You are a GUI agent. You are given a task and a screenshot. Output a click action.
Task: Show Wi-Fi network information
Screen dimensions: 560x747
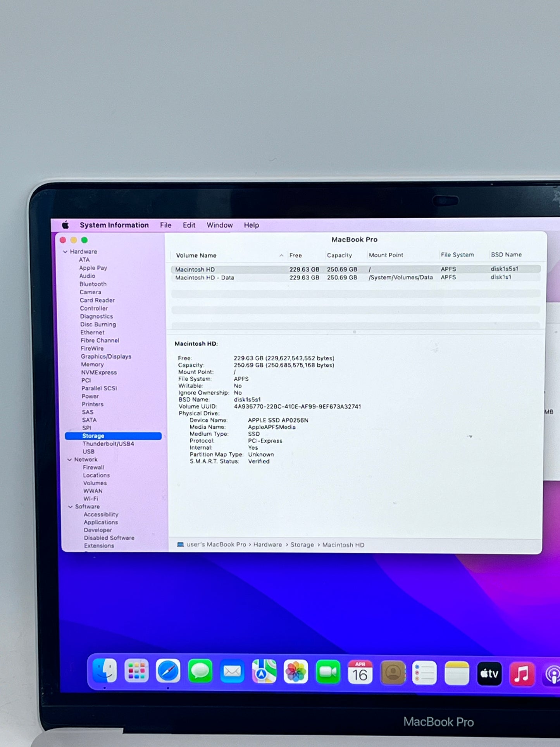[91, 499]
